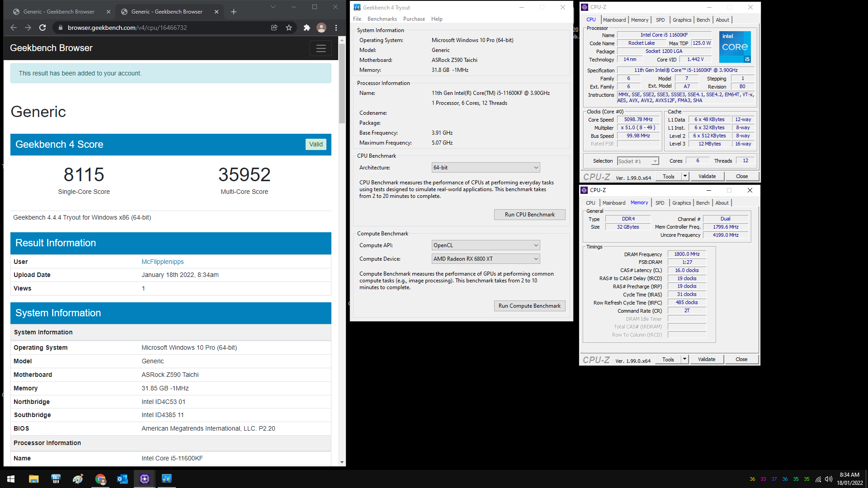Image resolution: width=868 pixels, height=488 pixels.
Task: Switch to Memory tab in upper CPU-Z
Action: (640, 20)
